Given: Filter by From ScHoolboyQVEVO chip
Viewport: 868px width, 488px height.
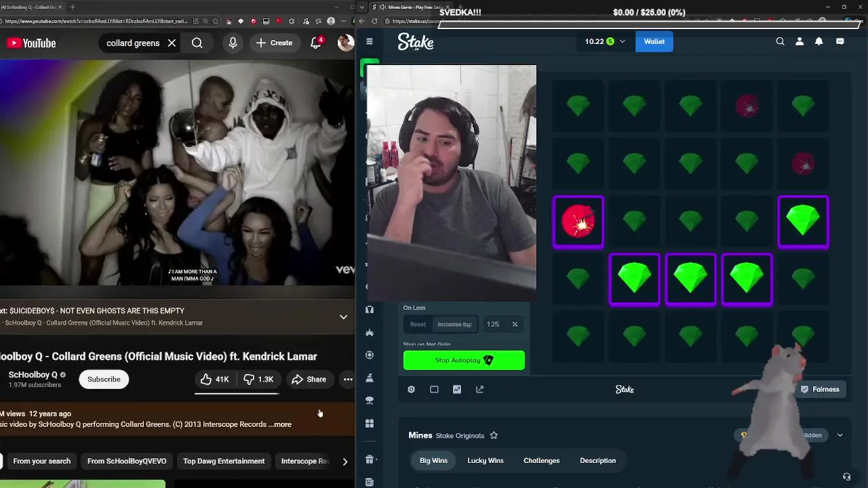Looking at the screenshot, I should click(127, 461).
